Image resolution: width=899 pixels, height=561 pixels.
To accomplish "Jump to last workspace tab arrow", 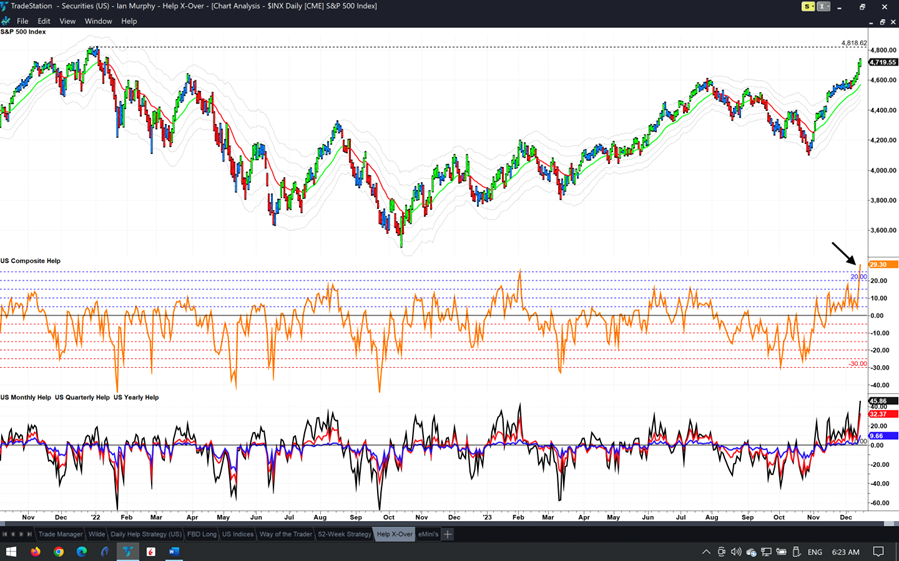I will [29, 534].
